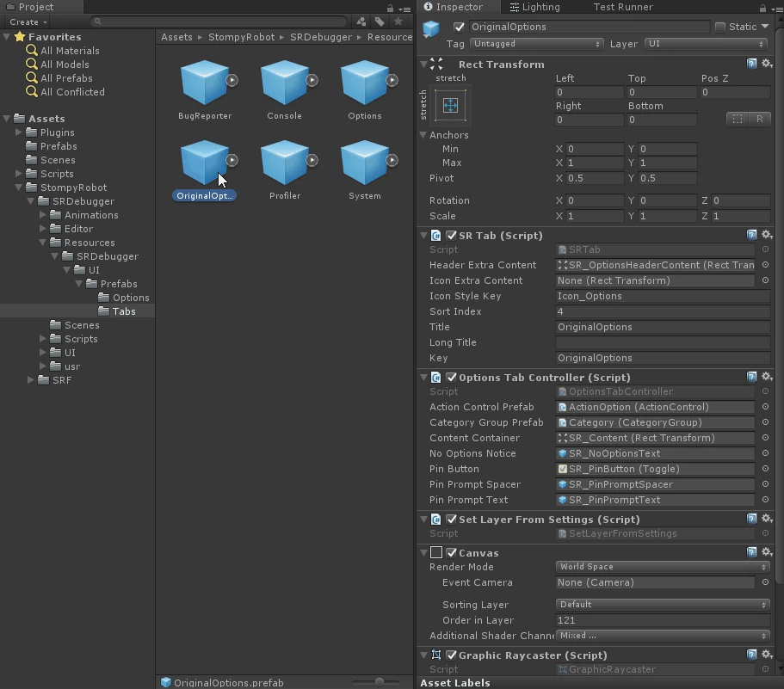Switch to the Test Runner tab
784x689 pixels.
pyautogui.click(x=623, y=7)
